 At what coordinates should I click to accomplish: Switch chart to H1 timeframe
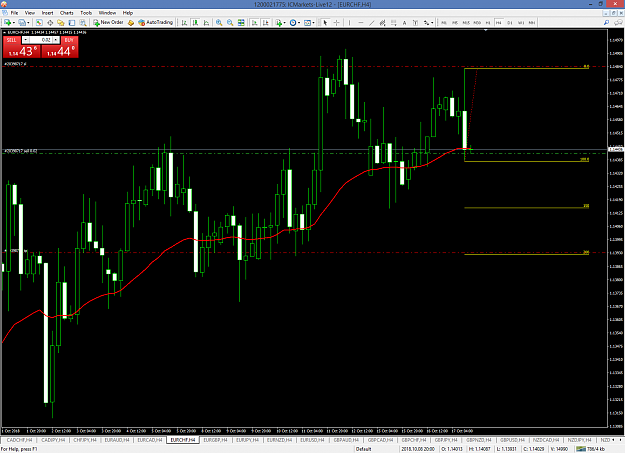(488, 23)
